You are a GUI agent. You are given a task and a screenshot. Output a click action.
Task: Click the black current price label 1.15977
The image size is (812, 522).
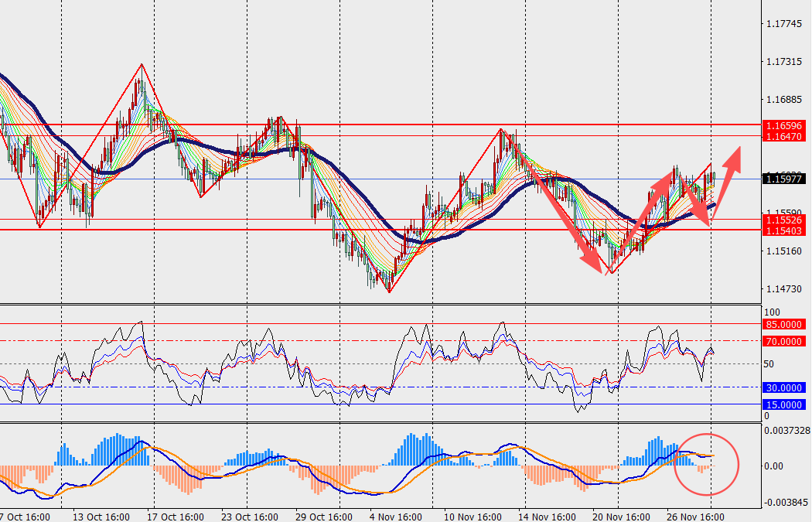783,179
